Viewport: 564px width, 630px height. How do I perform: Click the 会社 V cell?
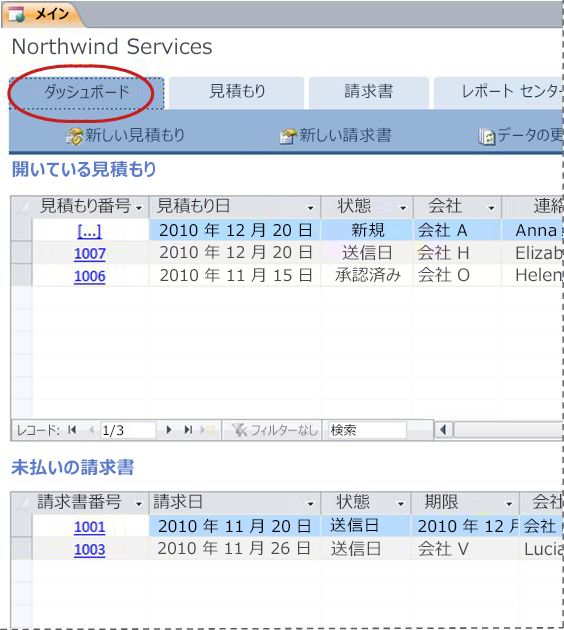[465, 549]
